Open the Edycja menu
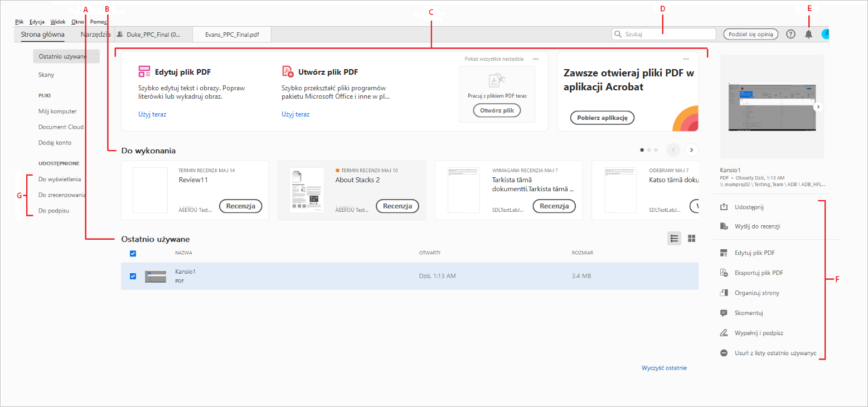This screenshot has height=407, width=868. tap(37, 22)
